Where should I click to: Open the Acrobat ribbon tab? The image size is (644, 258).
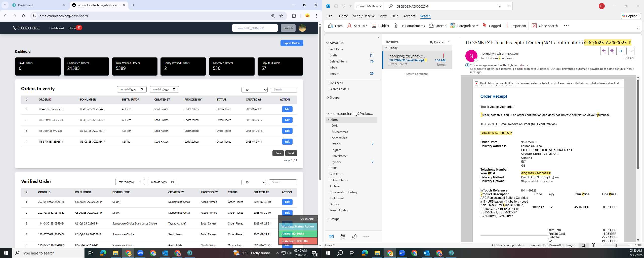click(409, 16)
